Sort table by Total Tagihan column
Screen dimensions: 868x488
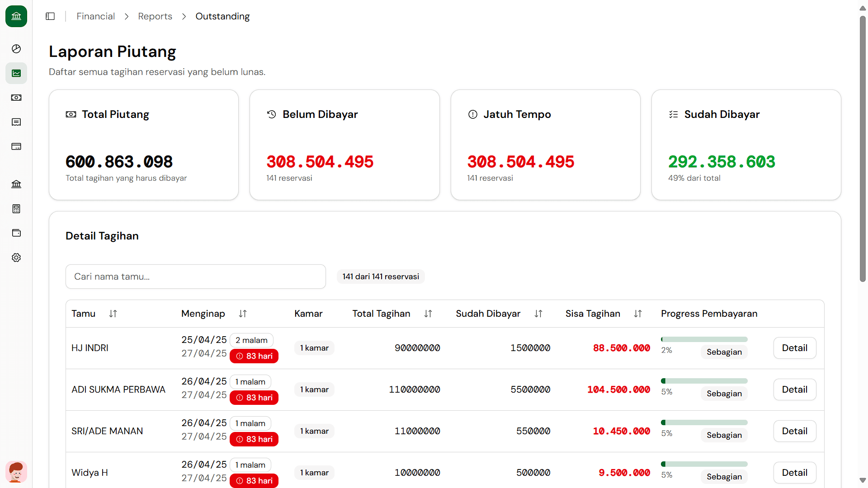428,314
